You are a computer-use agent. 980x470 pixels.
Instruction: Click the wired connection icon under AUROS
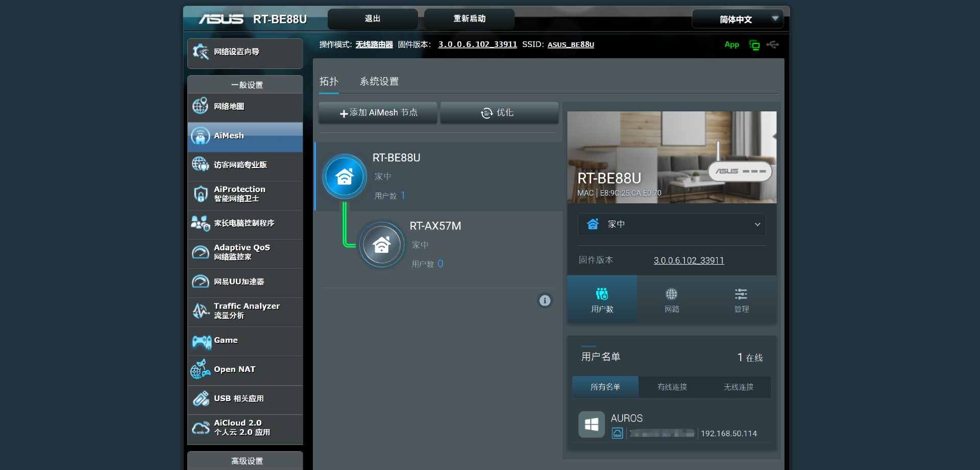click(617, 434)
